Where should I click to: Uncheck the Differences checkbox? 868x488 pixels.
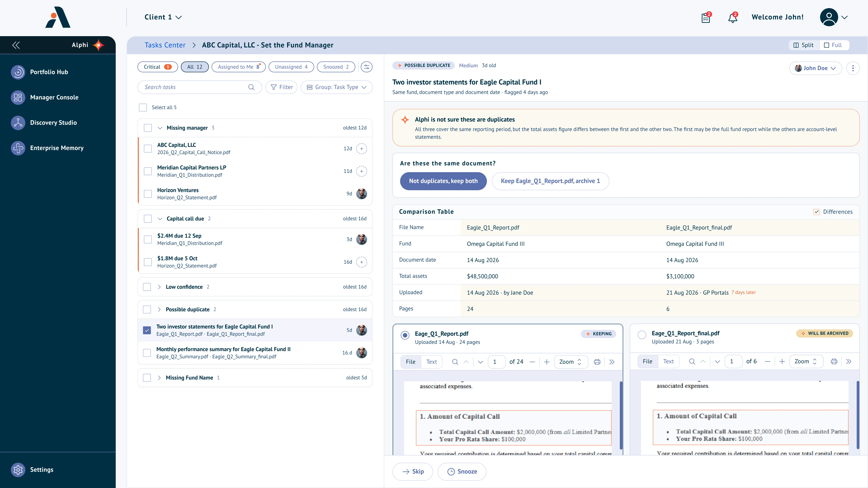point(816,212)
